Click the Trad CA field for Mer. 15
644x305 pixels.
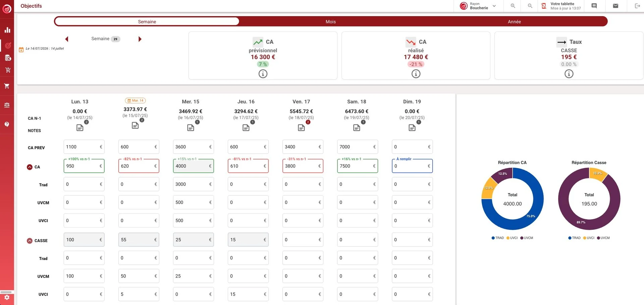click(194, 184)
